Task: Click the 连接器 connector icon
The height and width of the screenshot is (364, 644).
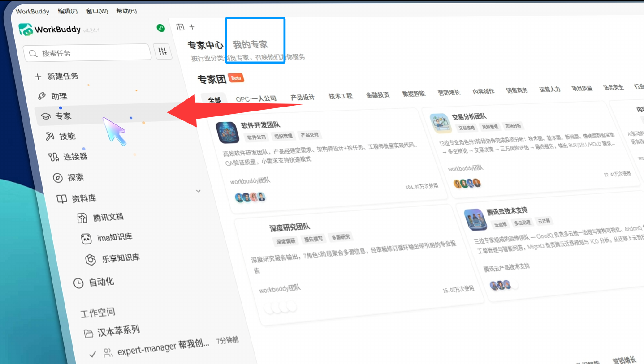Action: click(54, 157)
